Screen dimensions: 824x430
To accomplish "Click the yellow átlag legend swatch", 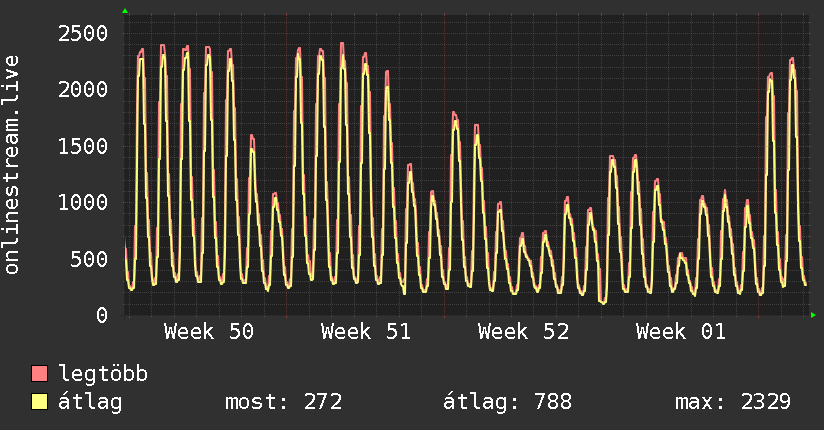I will tap(39, 401).
